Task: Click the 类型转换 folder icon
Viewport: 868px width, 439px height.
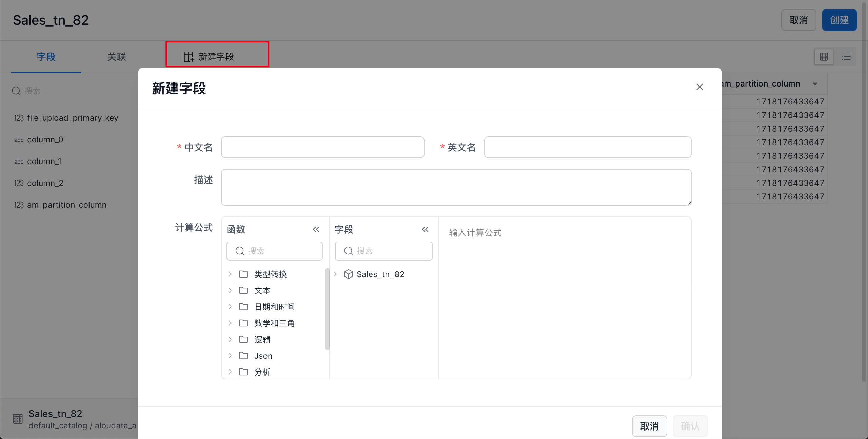Action: coord(243,274)
